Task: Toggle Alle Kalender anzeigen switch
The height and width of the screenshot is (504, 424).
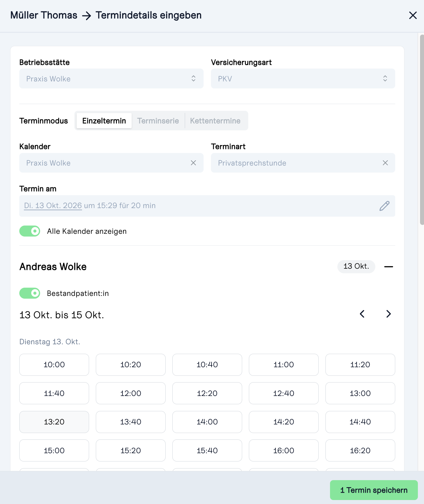Action: [30, 231]
